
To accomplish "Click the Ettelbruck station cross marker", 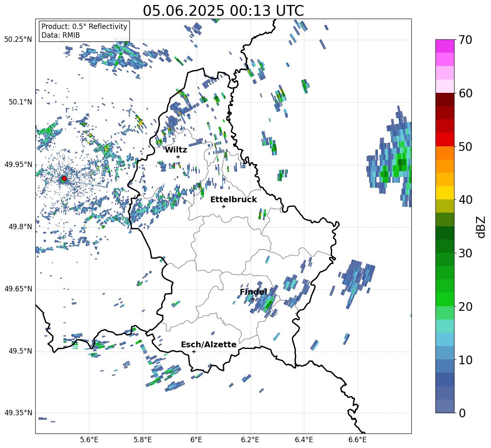I will (224, 206).
